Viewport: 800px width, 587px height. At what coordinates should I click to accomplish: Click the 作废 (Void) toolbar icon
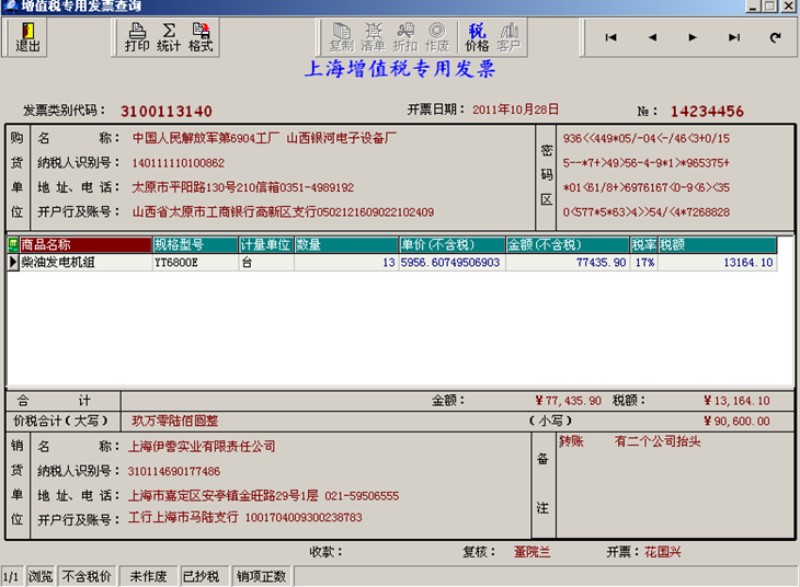(437, 37)
